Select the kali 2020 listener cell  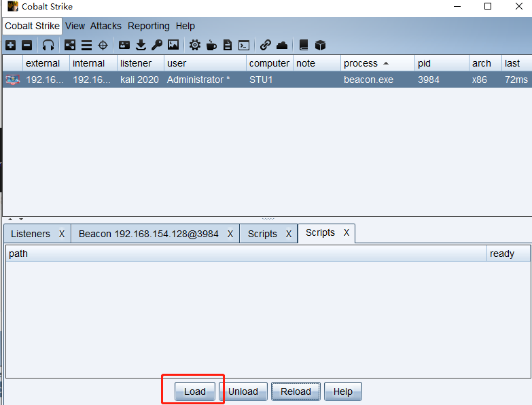coord(141,80)
